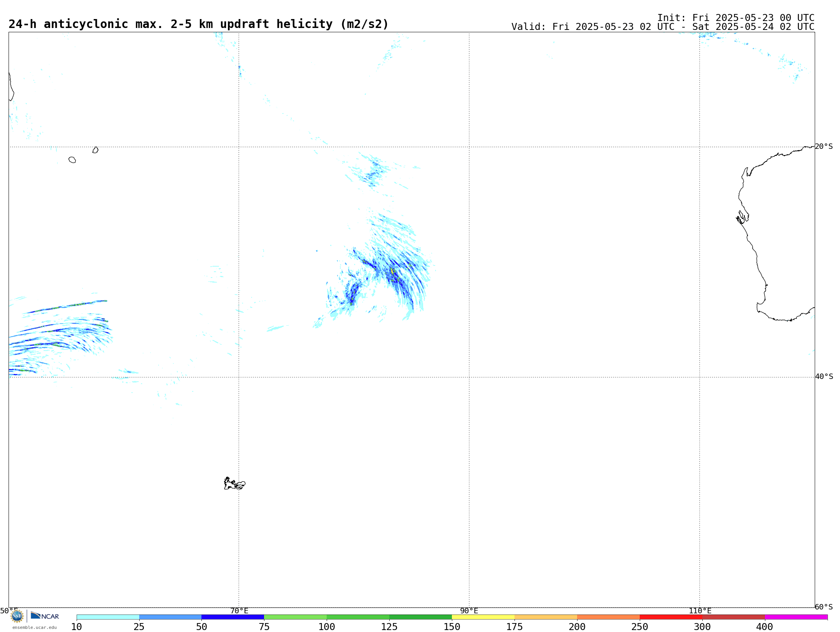
Task: Click the NCAR logo
Action: 45,616
